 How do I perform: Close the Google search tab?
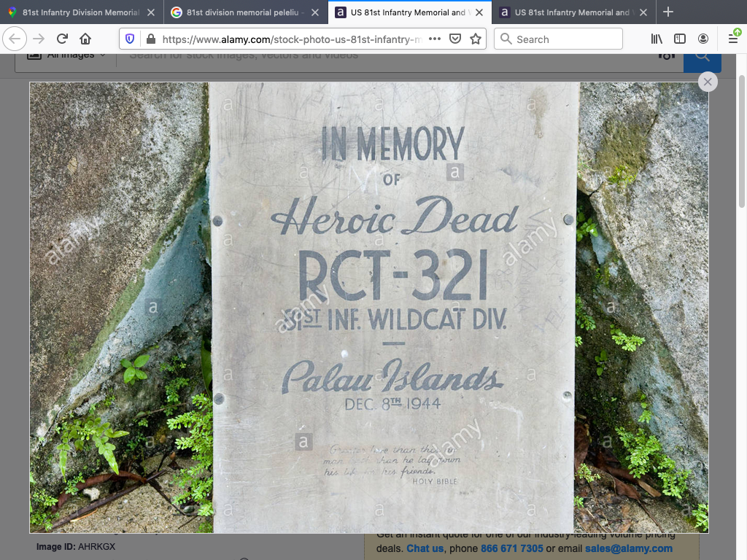pyautogui.click(x=315, y=12)
